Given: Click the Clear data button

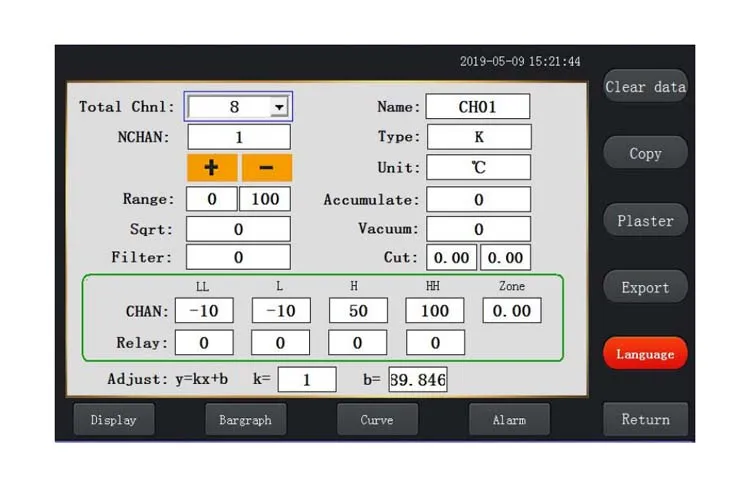Looking at the screenshot, I should tap(646, 87).
